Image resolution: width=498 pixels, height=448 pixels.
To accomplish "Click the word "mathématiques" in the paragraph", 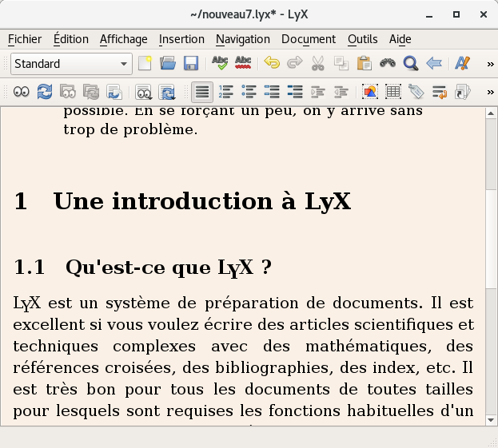I will pyautogui.click(x=368, y=346).
